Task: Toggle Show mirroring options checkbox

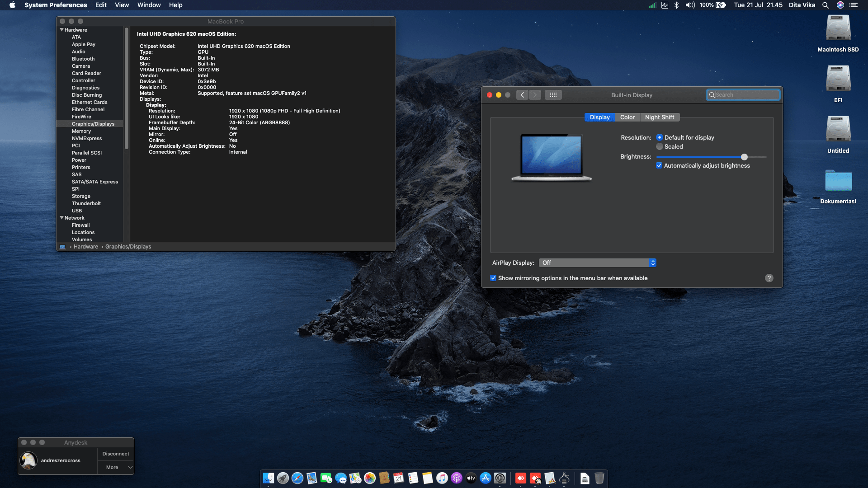Action: tap(493, 278)
